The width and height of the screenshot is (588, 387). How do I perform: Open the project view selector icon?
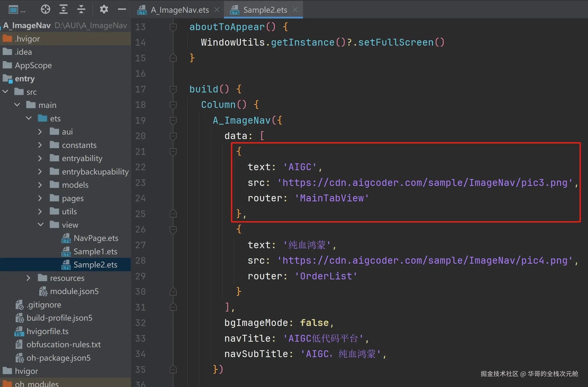13,10
